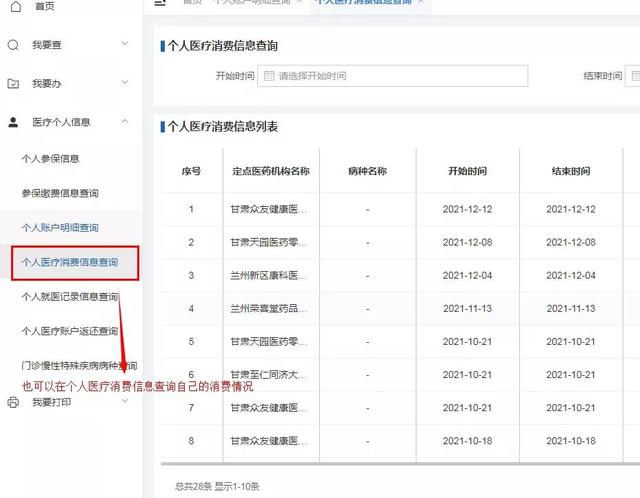Click the 病种名称 column header

(367, 171)
